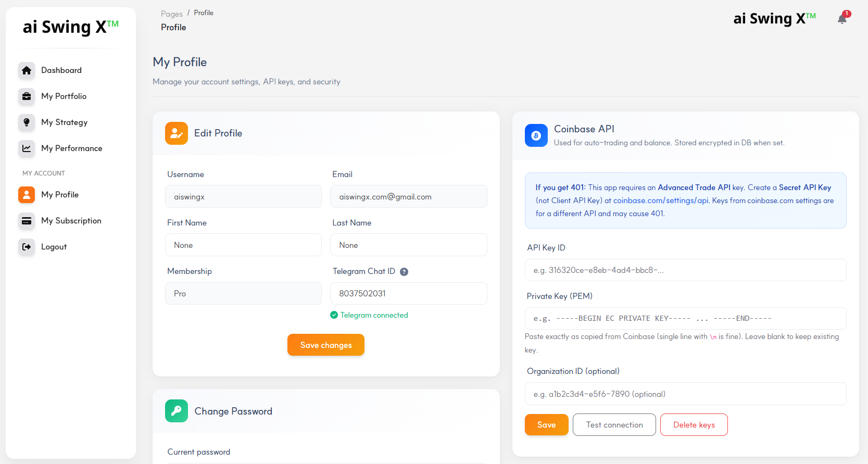Open My Strategy via the lightbulb icon
The height and width of the screenshot is (464, 868).
(x=27, y=122)
